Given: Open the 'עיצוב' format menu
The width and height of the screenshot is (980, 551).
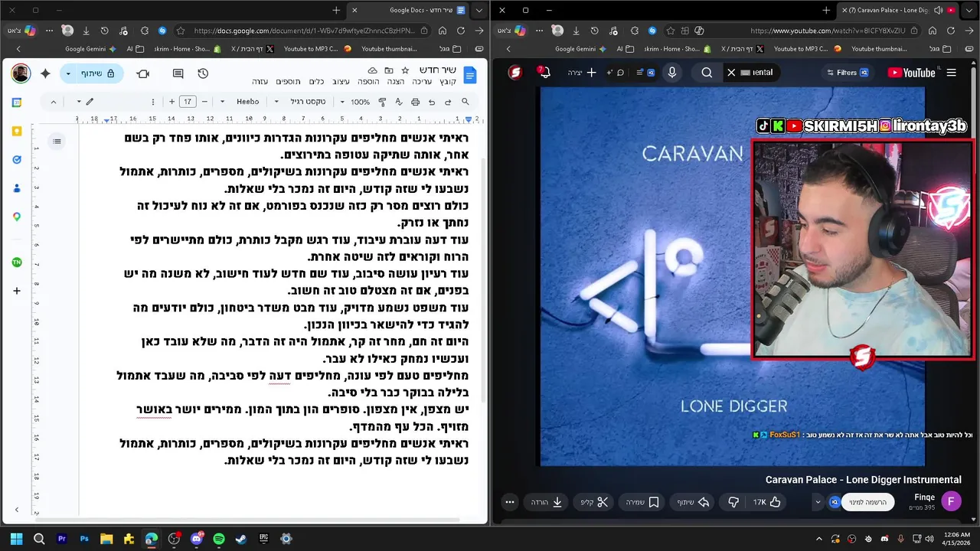Looking at the screenshot, I should coord(341,82).
